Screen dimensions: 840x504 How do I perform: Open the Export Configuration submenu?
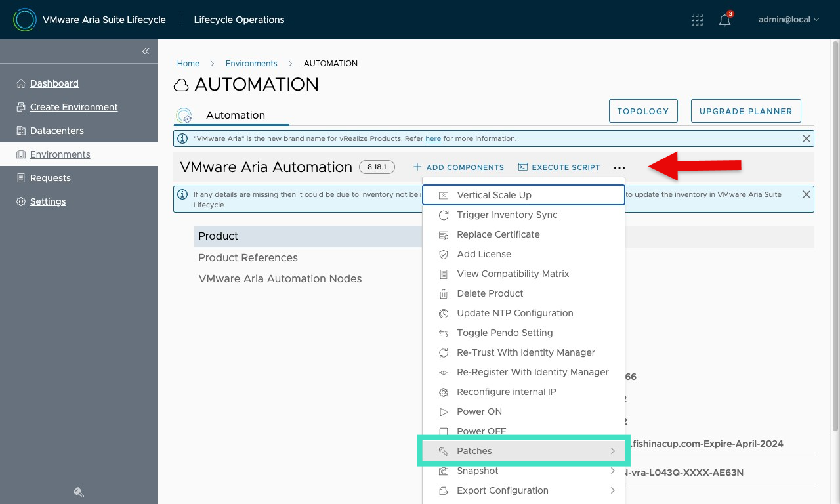coord(524,490)
